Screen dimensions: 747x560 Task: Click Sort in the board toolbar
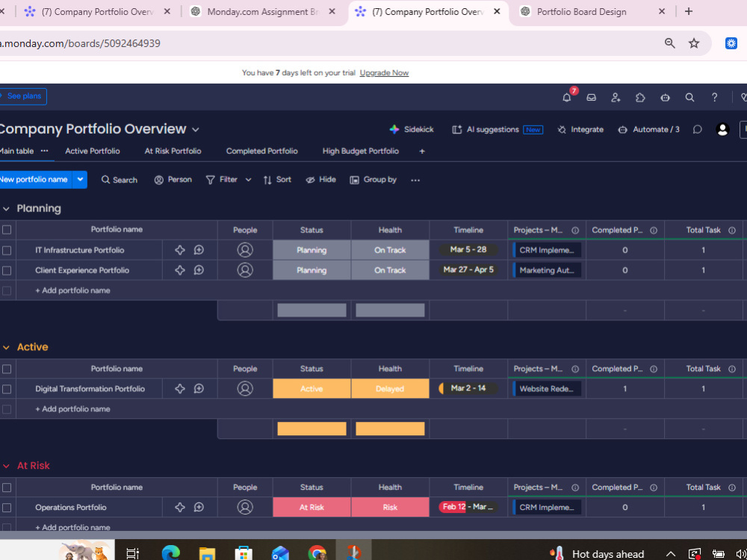coord(277,179)
